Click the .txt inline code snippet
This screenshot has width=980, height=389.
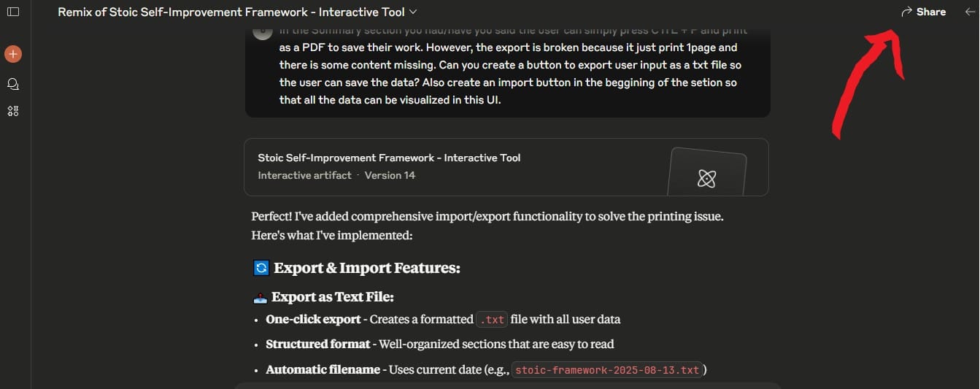pos(492,319)
